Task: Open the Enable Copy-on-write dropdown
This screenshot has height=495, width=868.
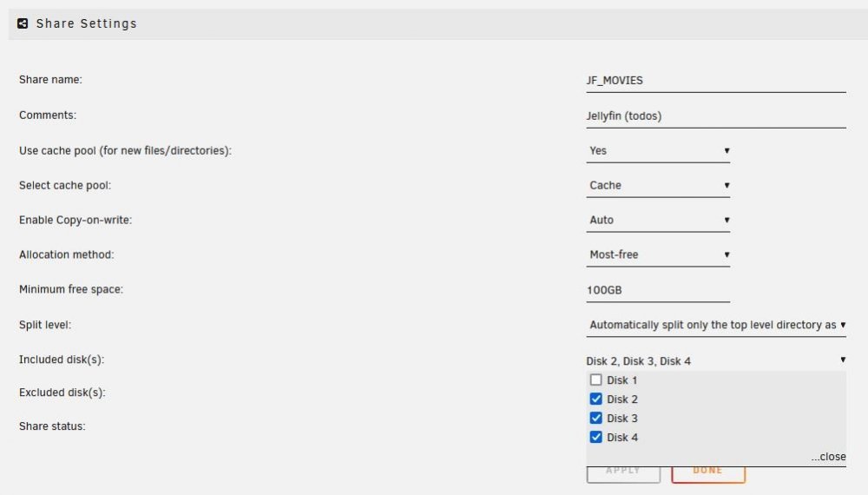Action: [658, 220]
